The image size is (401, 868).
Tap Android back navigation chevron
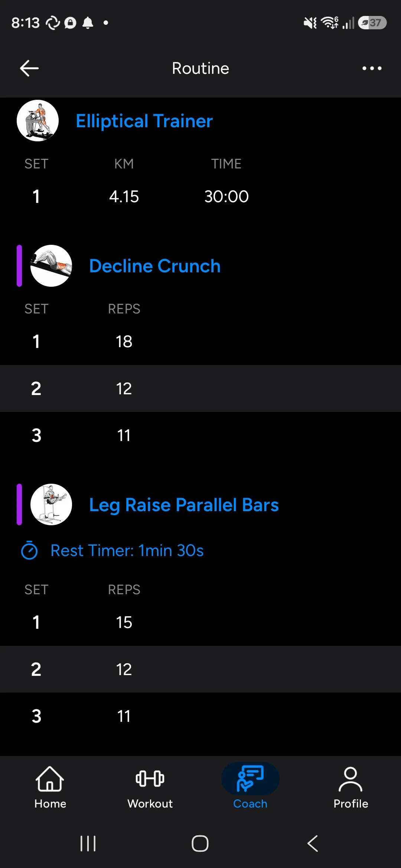pos(313,844)
